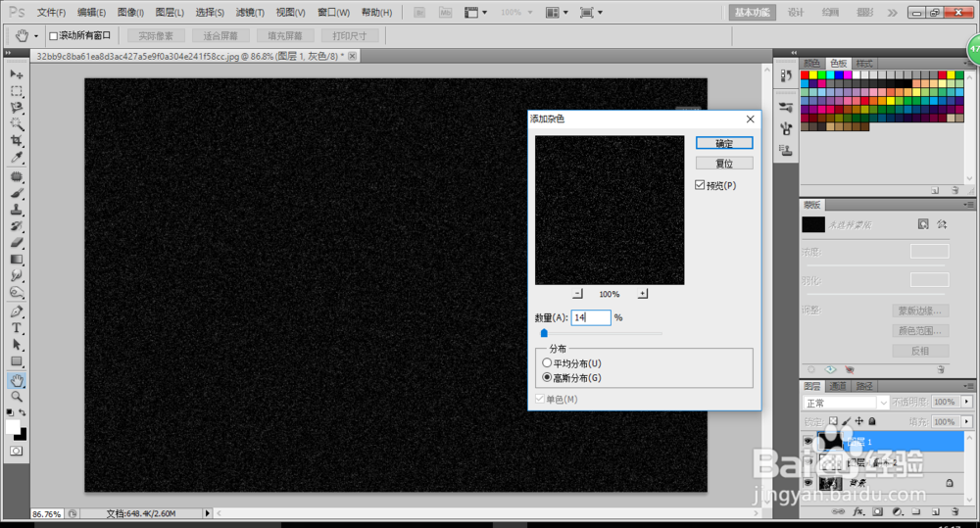Select the Brush tool
Screen dimensions: 980x528
coord(17,193)
